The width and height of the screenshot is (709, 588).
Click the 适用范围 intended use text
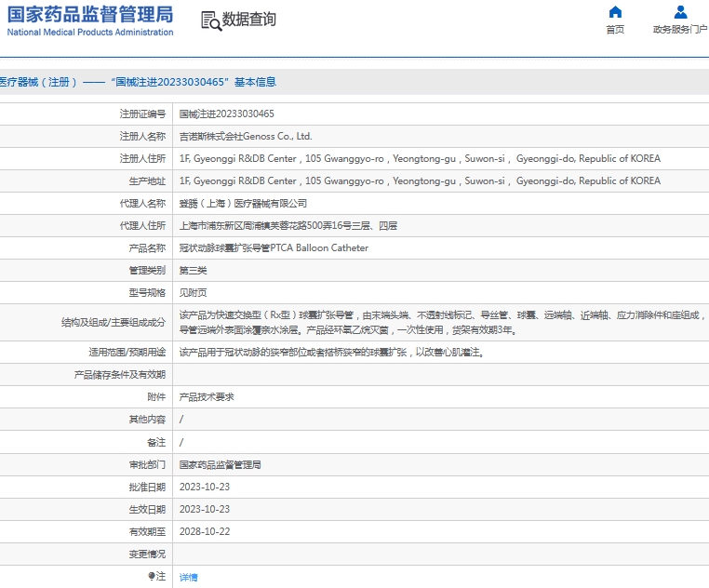[331, 352]
